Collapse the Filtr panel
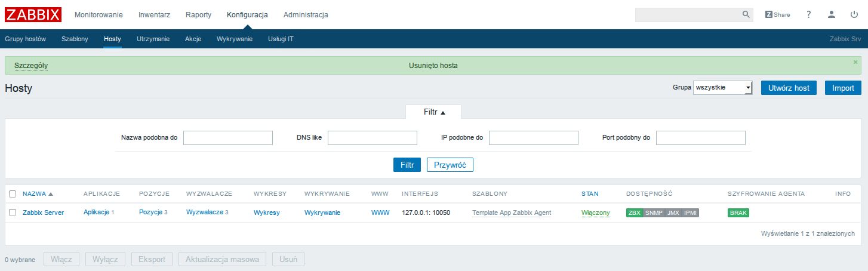 434,112
